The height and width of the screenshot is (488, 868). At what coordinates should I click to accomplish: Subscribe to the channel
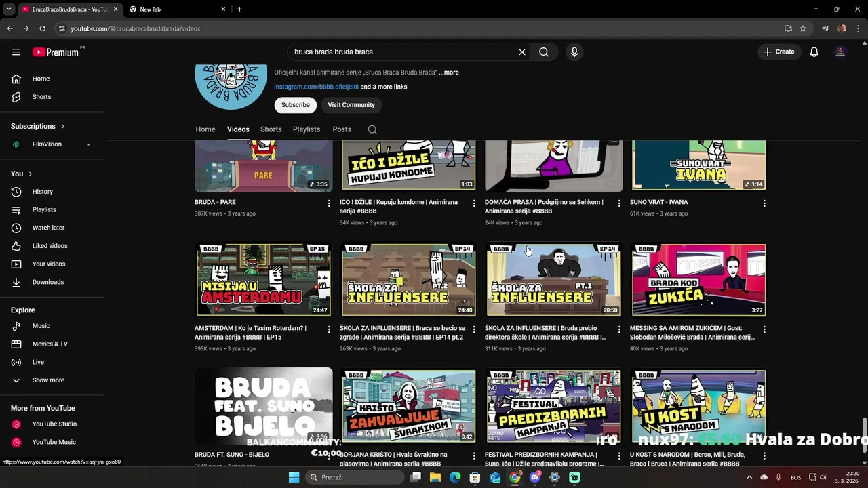296,105
